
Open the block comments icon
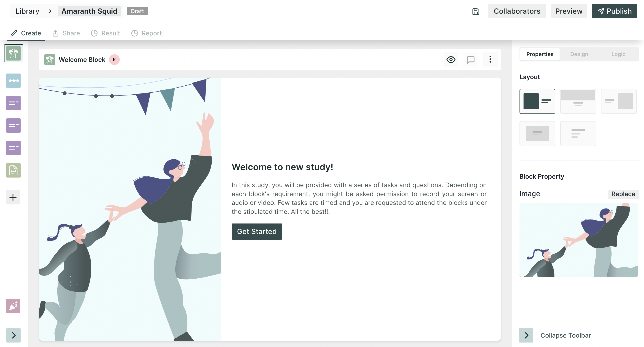(x=470, y=60)
